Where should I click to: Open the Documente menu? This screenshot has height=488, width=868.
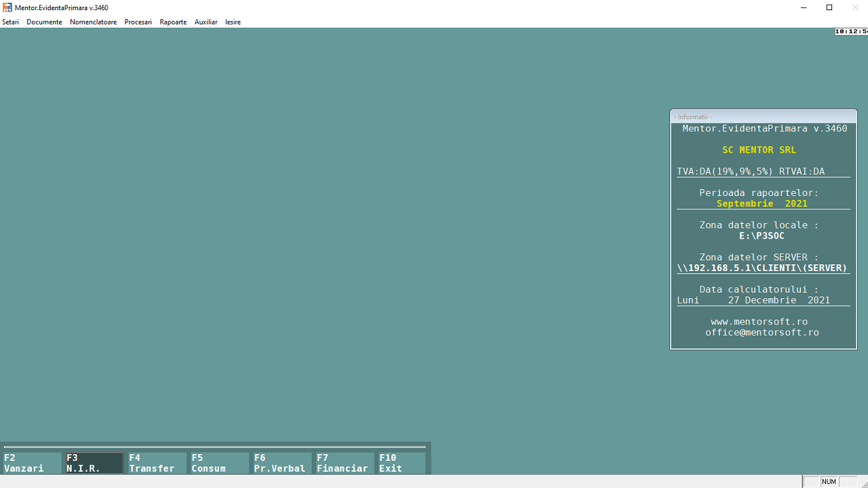click(x=44, y=22)
